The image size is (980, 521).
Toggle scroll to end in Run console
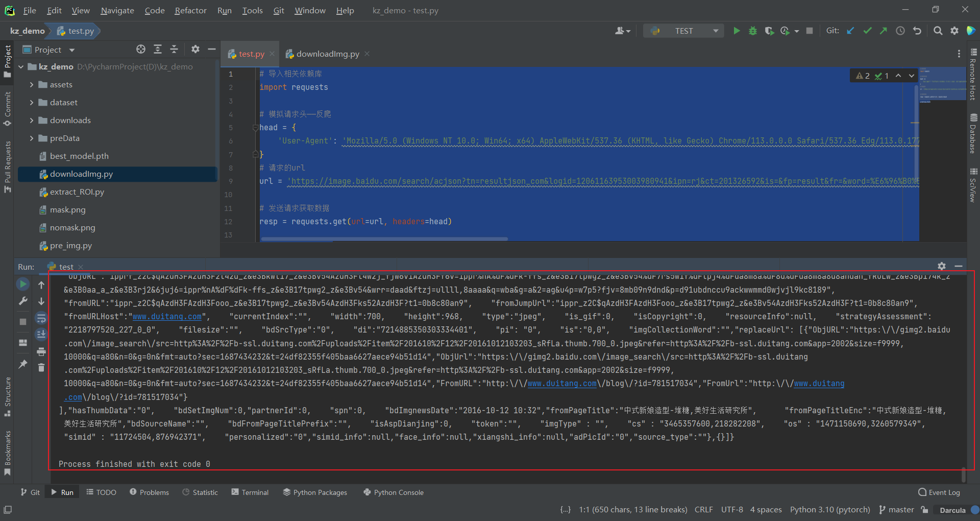(41, 335)
